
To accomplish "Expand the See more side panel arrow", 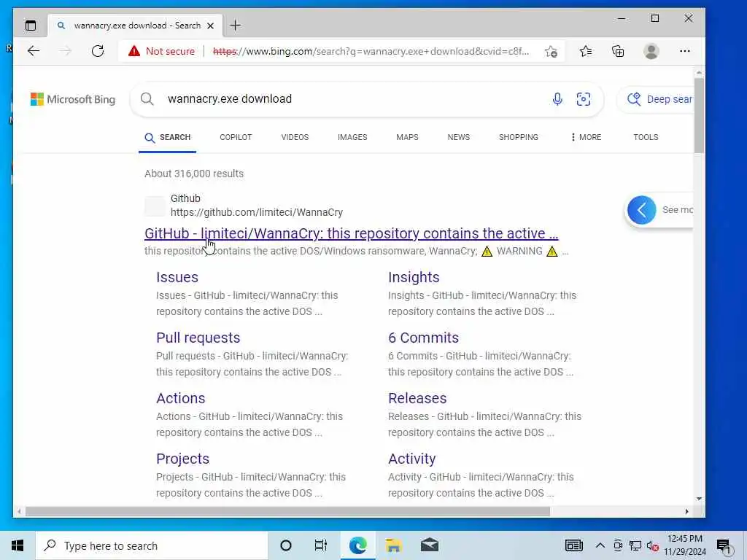I will 641,210.
